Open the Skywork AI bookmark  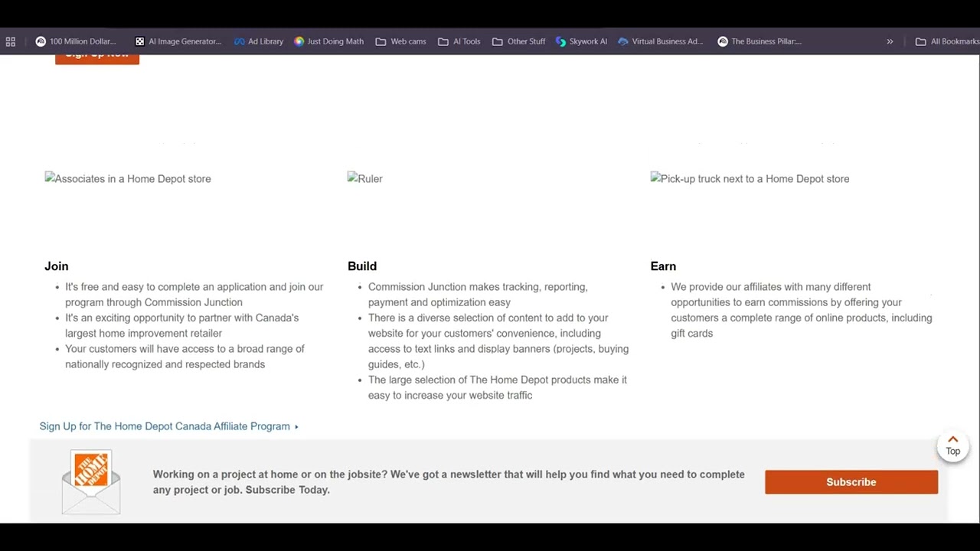point(582,41)
